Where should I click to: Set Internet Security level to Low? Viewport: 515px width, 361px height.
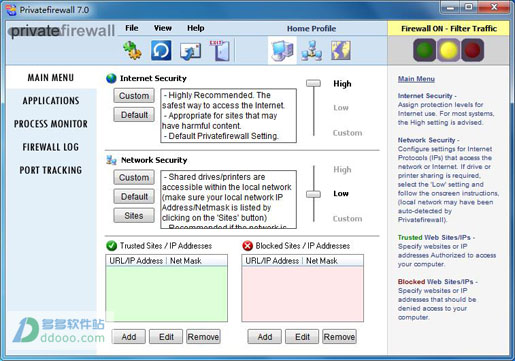[341, 108]
